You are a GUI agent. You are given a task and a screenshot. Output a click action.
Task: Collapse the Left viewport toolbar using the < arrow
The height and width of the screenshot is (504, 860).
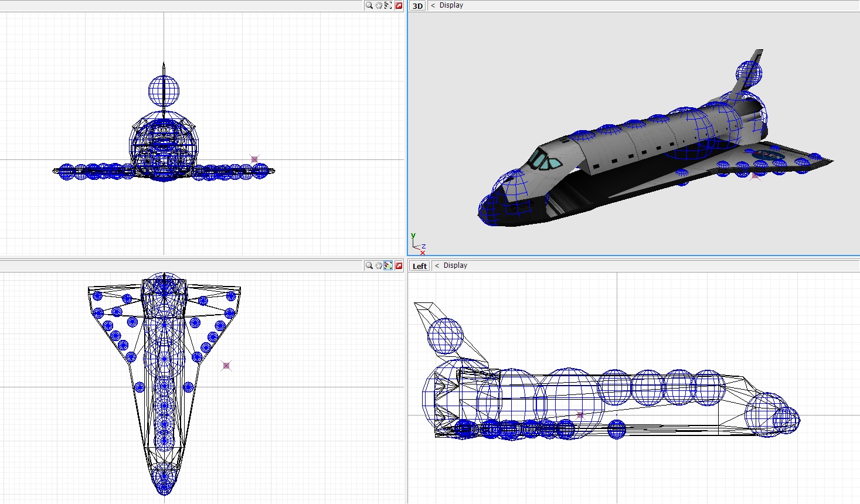(437, 265)
